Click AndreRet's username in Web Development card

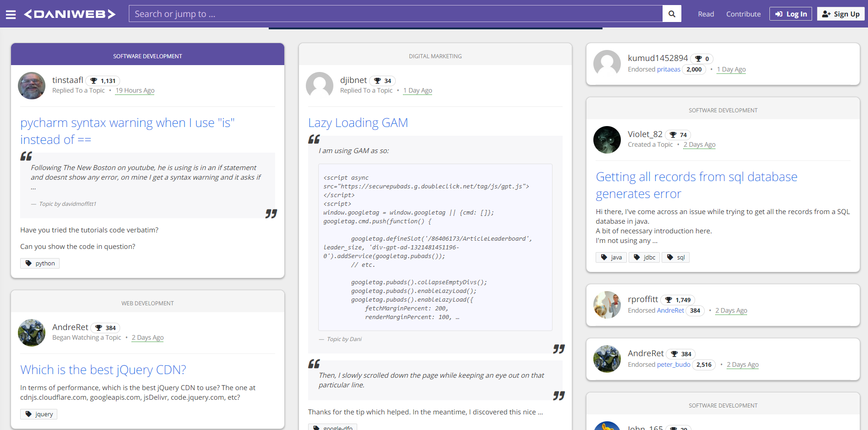70,327
